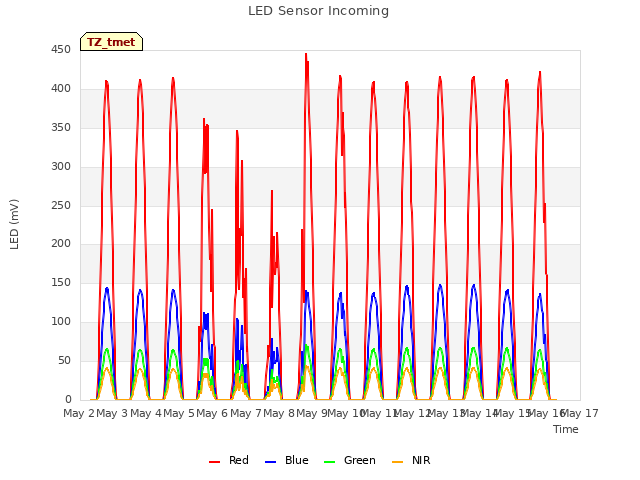Viewport: 640px width, 480px height.
Task: Click the May 8 x-axis tick label
Action: [279, 413]
